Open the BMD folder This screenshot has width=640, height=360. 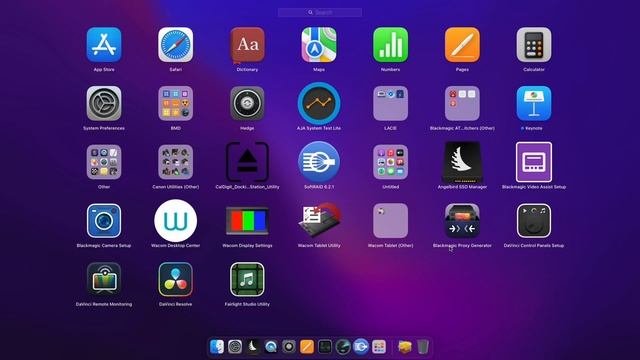click(176, 103)
